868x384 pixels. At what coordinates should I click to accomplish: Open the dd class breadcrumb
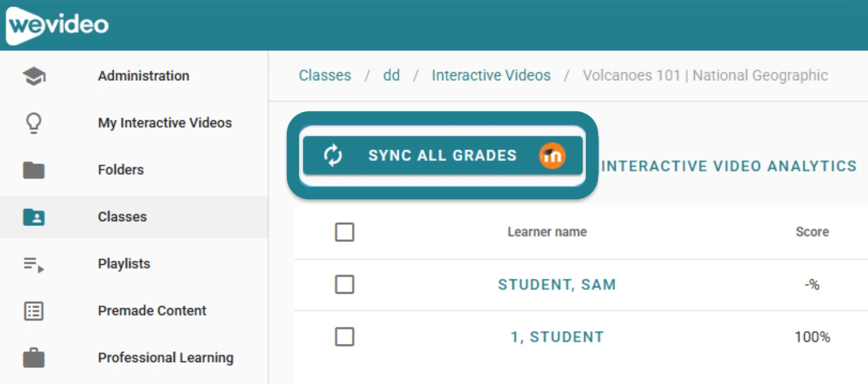click(391, 75)
